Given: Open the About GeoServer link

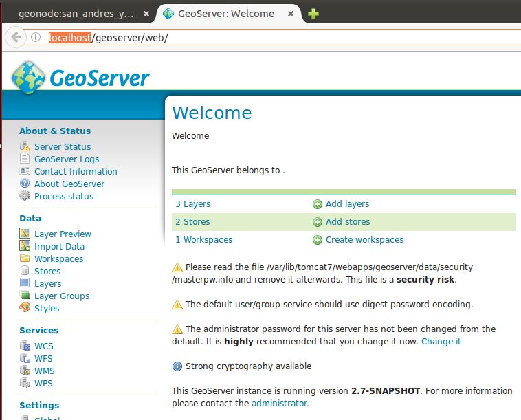Looking at the screenshot, I should (x=69, y=184).
